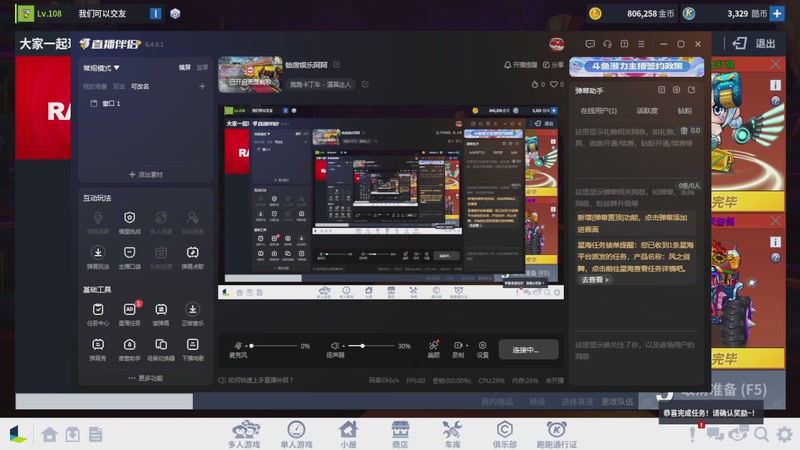Open the 主播口袋 icon
The image size is (800, 450).
point(130,257)
